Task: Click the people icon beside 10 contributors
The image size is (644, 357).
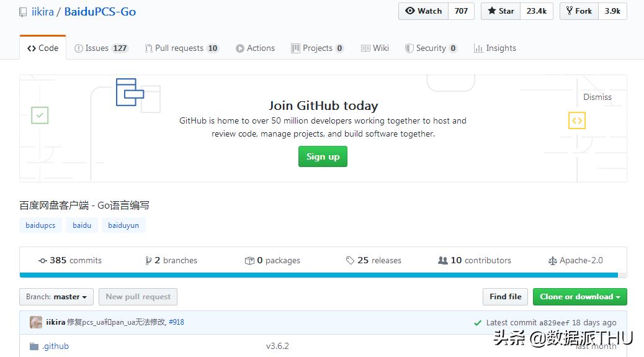Action: tap(443, 261)
